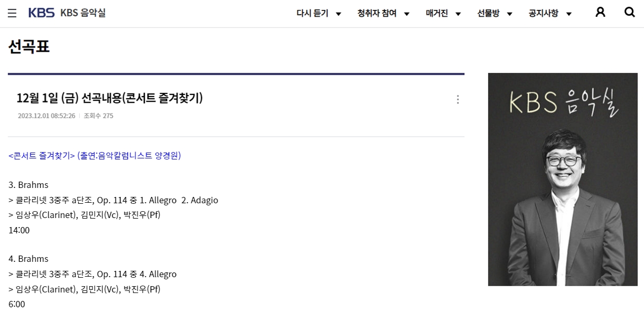Click the search magnifier icon

629,13
